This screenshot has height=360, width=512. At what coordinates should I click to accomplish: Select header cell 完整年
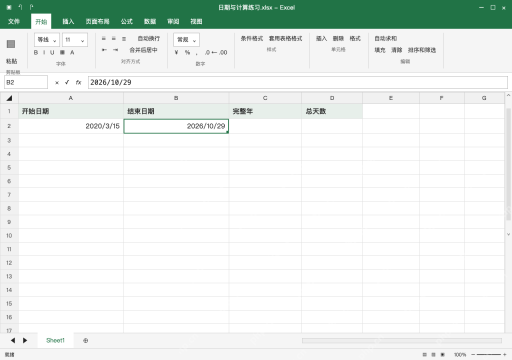pos(265,111)
